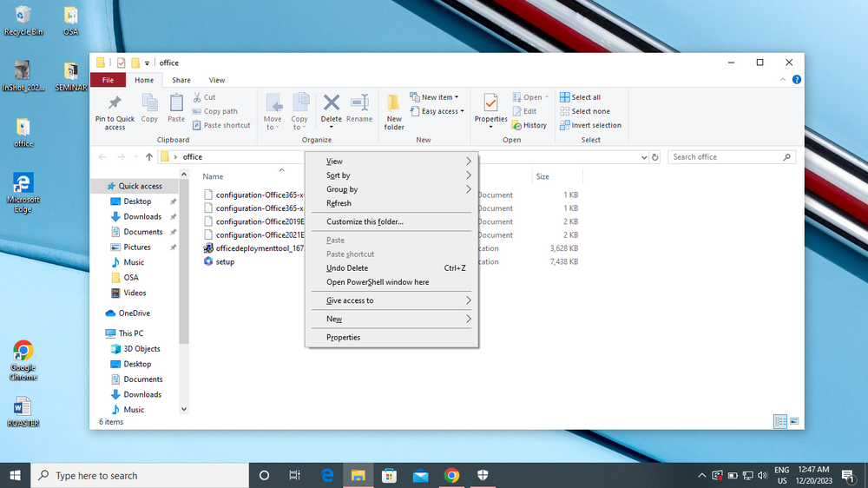Click the up-arrow navigation button
The image size is (868, 488).
pos(149,157)
